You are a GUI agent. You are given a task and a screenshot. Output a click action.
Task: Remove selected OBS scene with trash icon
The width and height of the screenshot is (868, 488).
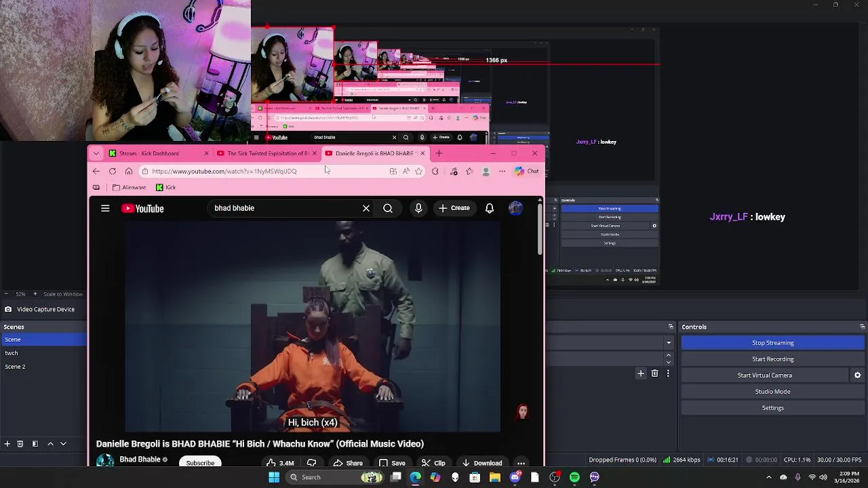(20, 444)
